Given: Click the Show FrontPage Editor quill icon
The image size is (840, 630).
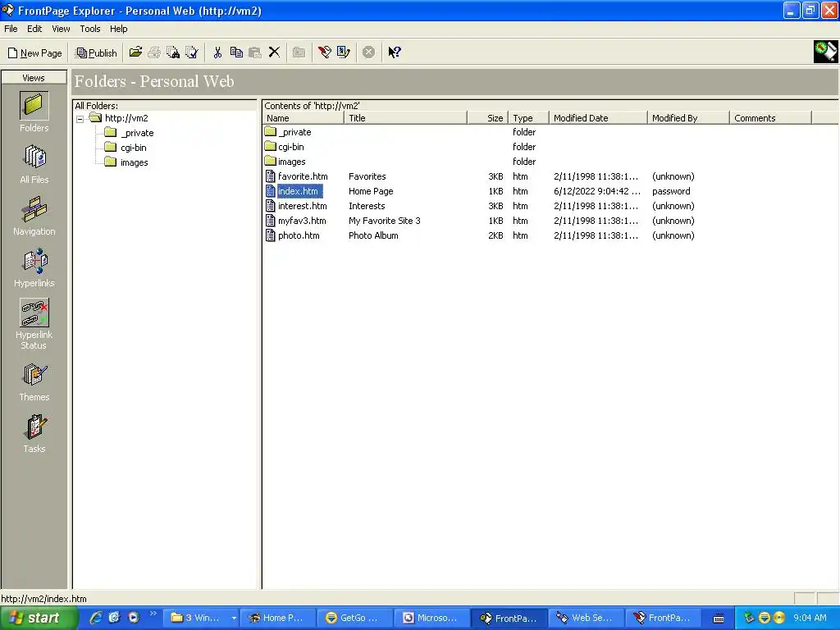Looking at the screenshot, I should [x=325, y=52].
